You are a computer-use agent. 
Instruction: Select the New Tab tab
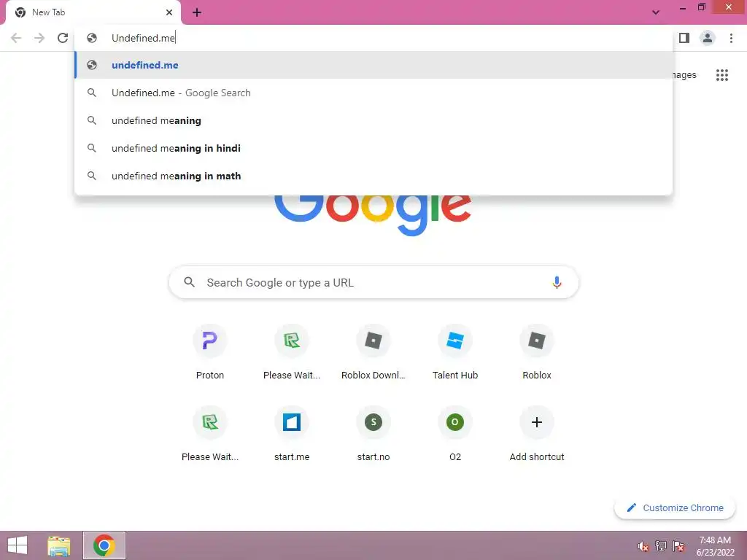(x=93, y=12)
